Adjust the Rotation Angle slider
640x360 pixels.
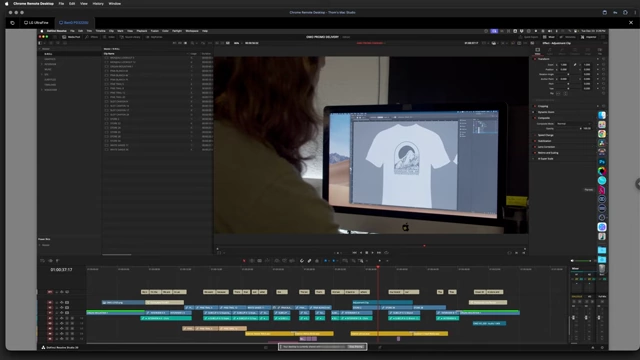click(x=568, y=74)
